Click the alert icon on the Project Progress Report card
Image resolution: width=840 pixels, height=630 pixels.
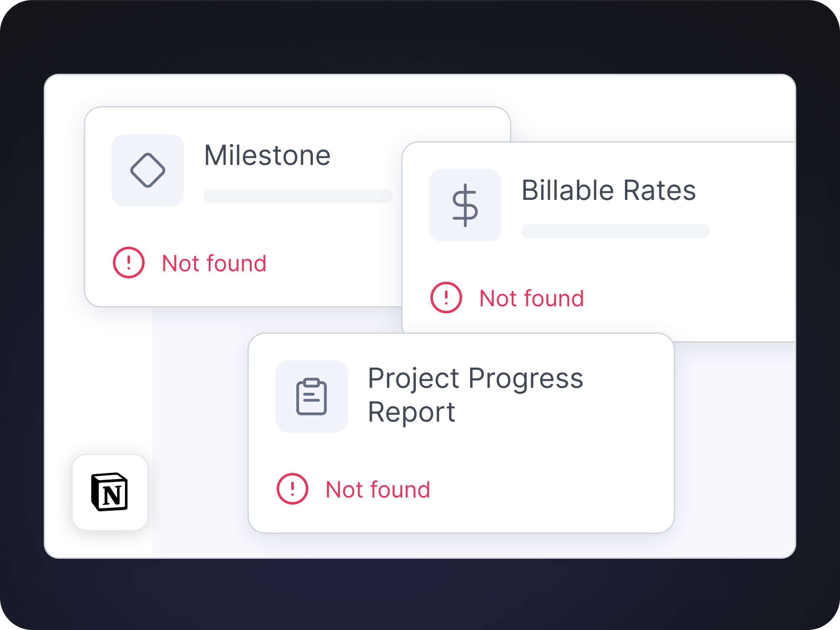click(x=292, y=489)
